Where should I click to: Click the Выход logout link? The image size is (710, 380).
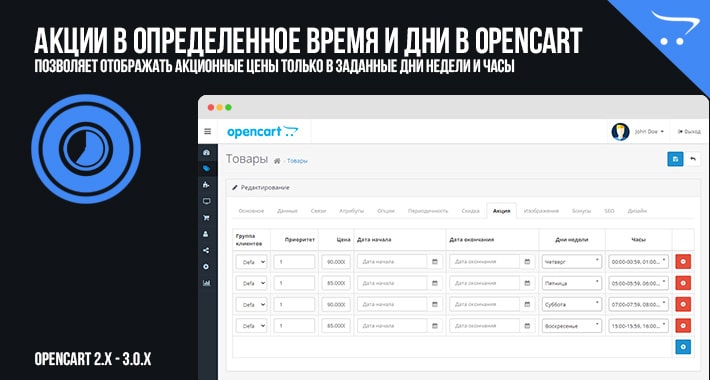(x=689, y=131)
